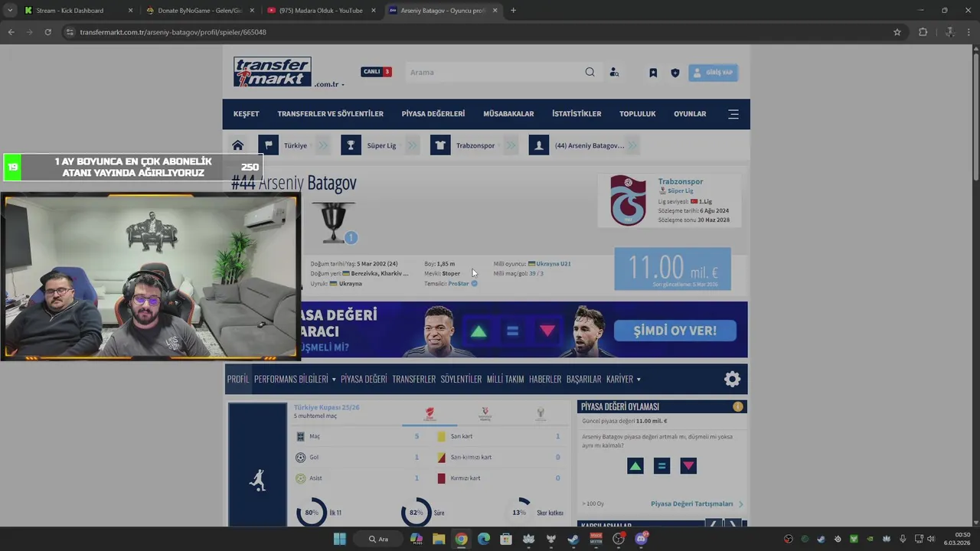Open Süper Lig link under Trabzonspor
Viewport: 980px width, 551px height.
pos(680,191)
